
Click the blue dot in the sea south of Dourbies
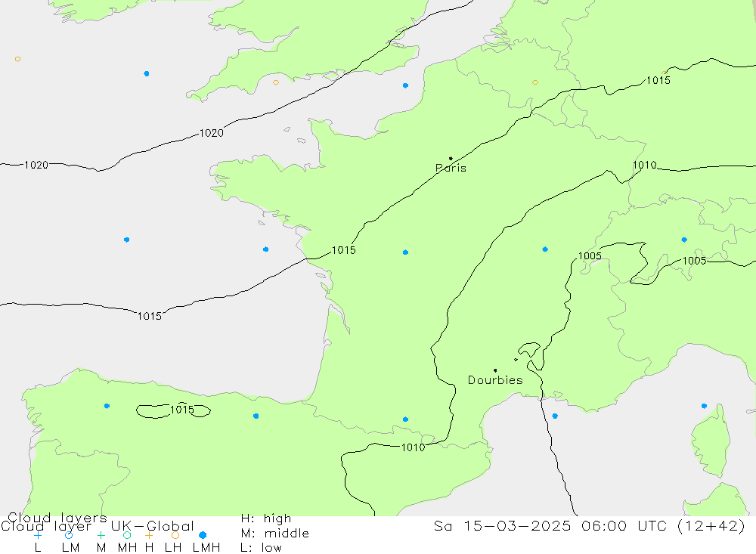(555, 416)
